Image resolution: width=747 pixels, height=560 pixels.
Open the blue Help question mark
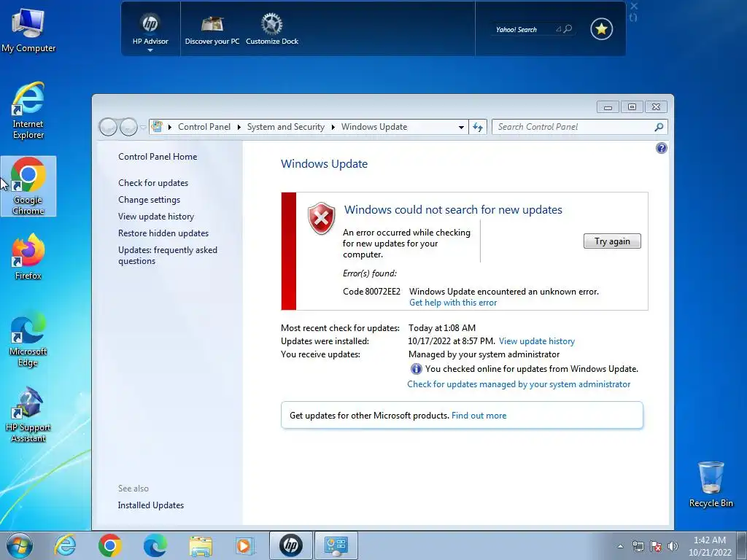click(x=661, y=148)
